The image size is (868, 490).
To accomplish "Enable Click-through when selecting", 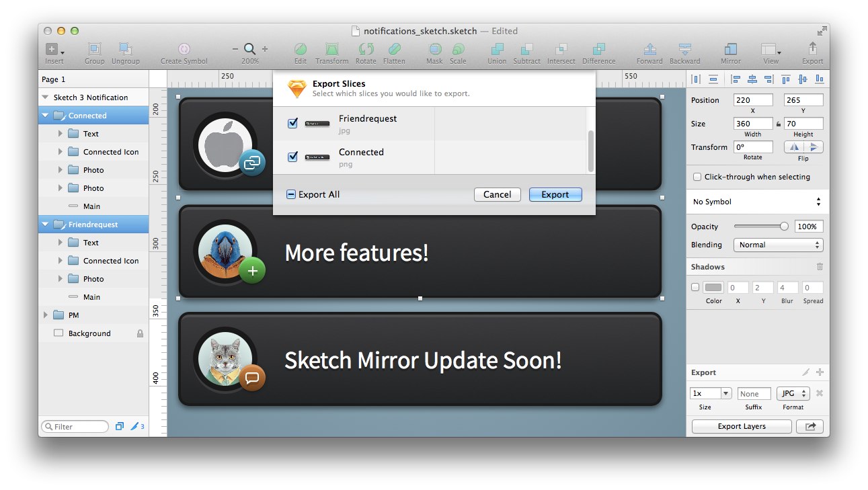I will (697, 177).
